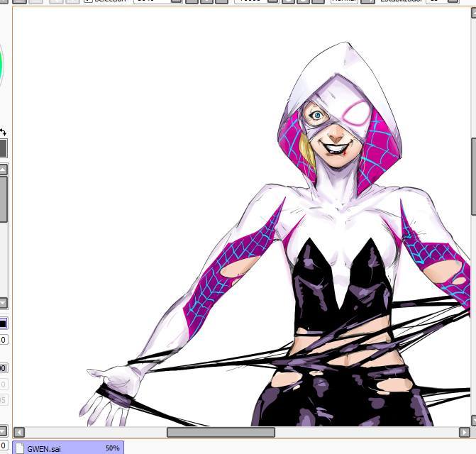This screenshot has width=476, height=454.
Task: Click the horizontal canvas scrollbar thumb
Action: (221, 432)
